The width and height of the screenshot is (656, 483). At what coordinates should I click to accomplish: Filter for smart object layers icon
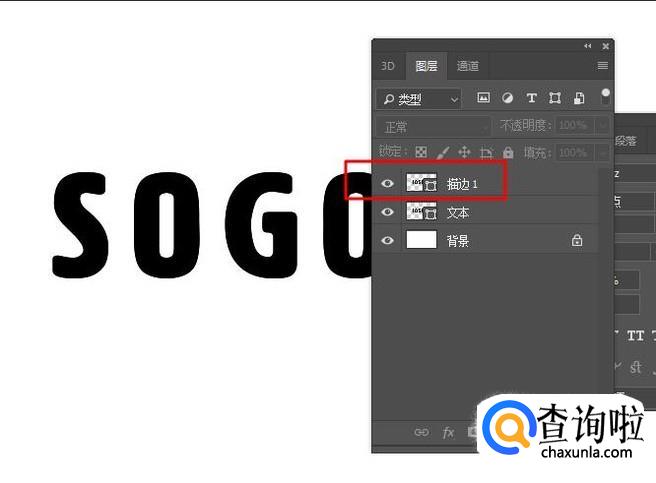(579, 98)
